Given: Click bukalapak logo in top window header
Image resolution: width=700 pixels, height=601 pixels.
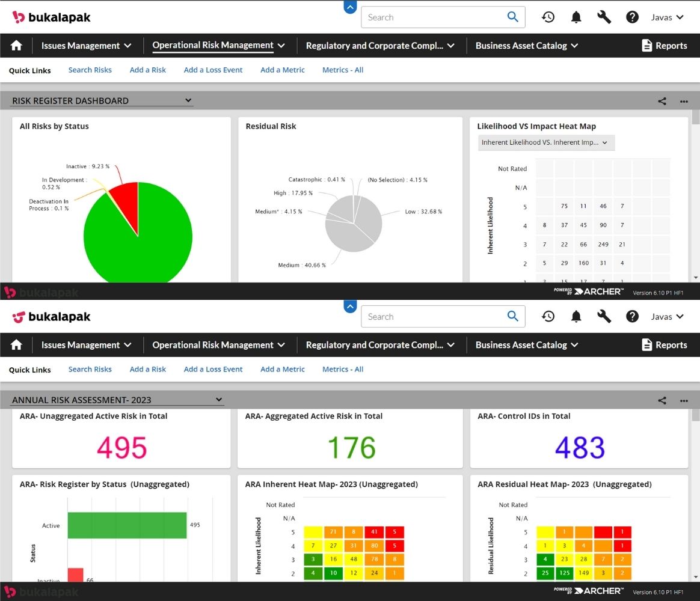Looking at the screenshot, I should tap(51, 17).
